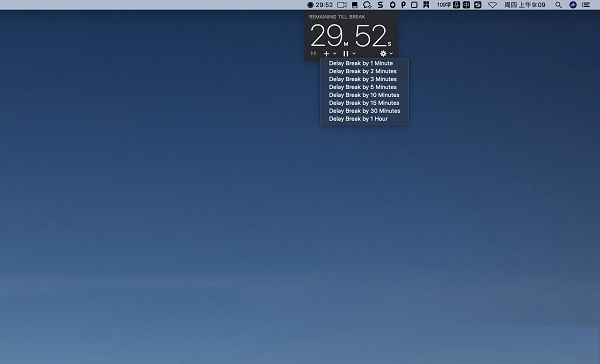
Task: Click the plus delay break icon
Action: pyautogui.click(x=326, y=54)
